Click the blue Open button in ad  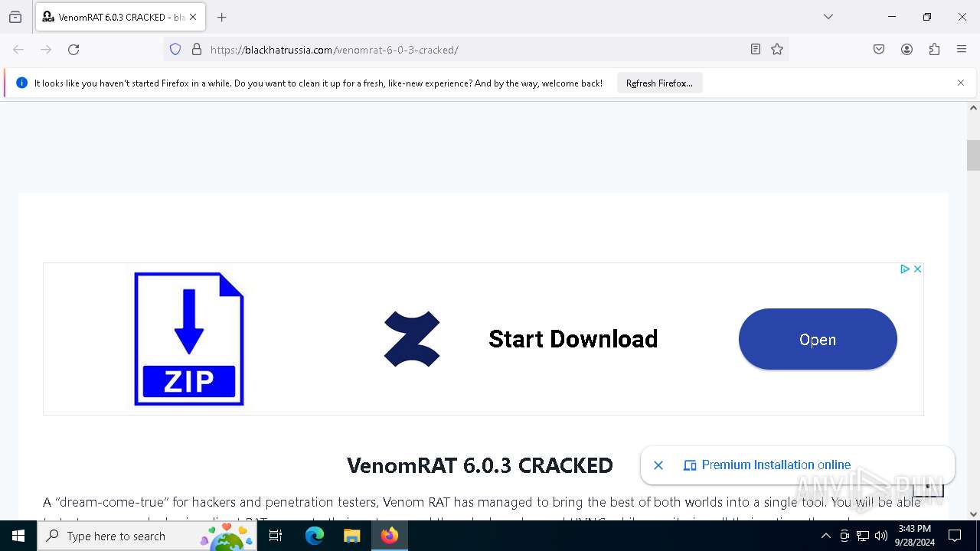point(818,339)
